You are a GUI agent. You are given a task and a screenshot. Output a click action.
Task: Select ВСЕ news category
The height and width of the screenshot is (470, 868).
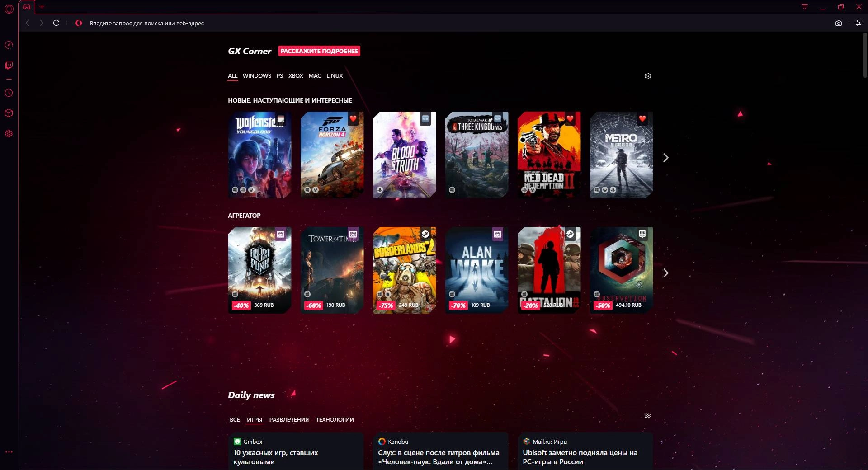[235, 420]
